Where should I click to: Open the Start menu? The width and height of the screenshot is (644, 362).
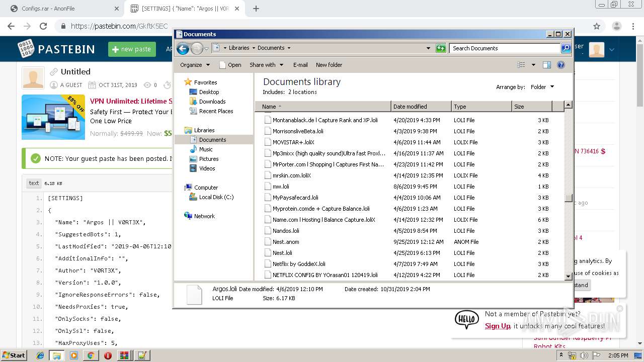pos(14,355)
